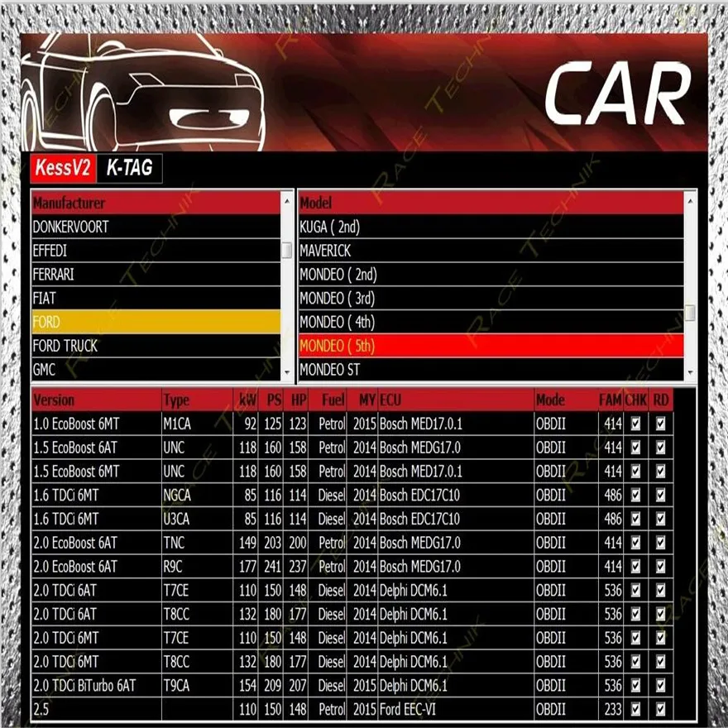Click the Manufacturer list down scroll arrow
Screen dimensions: 728x728
pyautogui.click(x=287, y=372)
